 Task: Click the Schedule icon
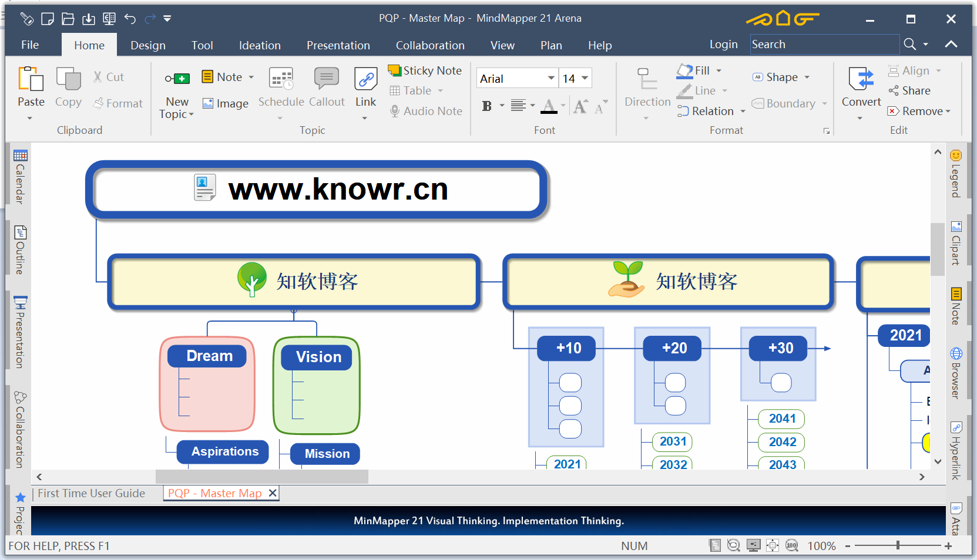coord(281,79)
